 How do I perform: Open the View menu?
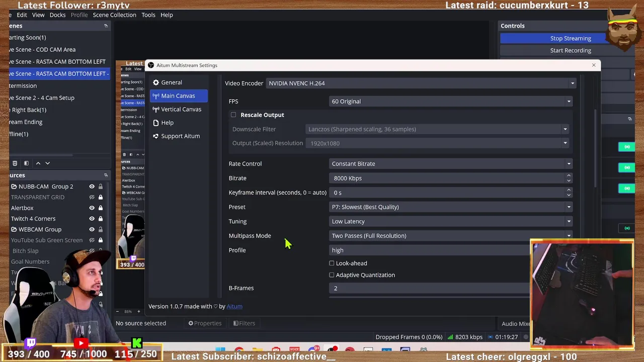pyautogui.click(x=38, y=15)
